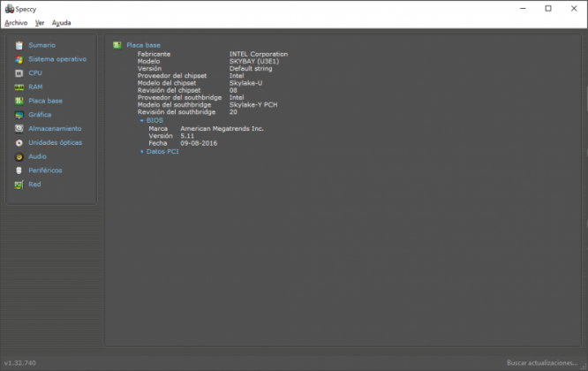The height and width of the screenshot is (371, 588).
Task: Click the Revisión del southbridge label
Action: pos(177,112)
